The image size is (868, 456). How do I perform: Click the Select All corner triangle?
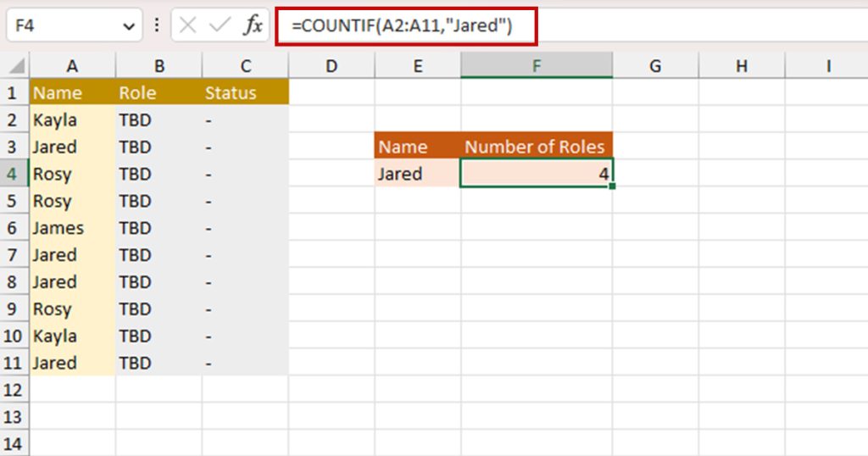click(x=15, y=66)
